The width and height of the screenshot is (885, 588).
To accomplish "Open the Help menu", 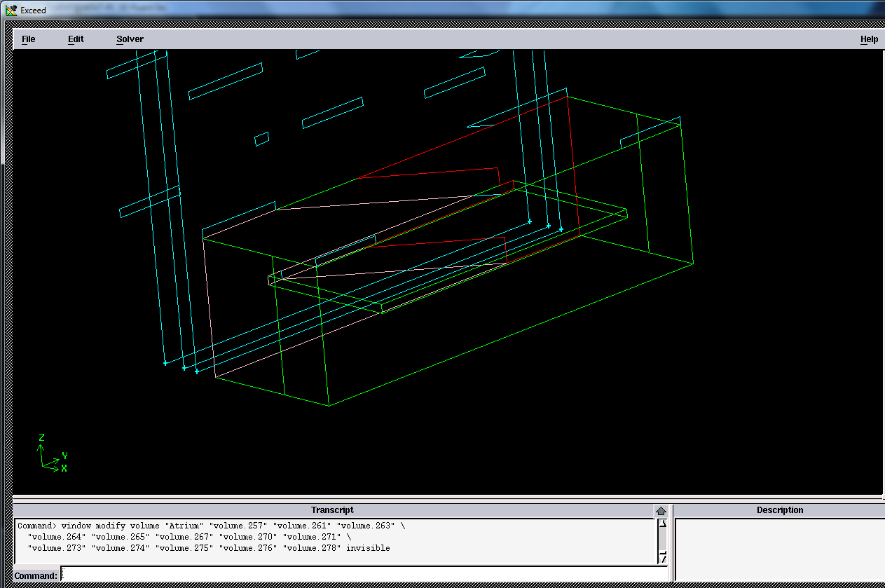I will coord(869,39).
